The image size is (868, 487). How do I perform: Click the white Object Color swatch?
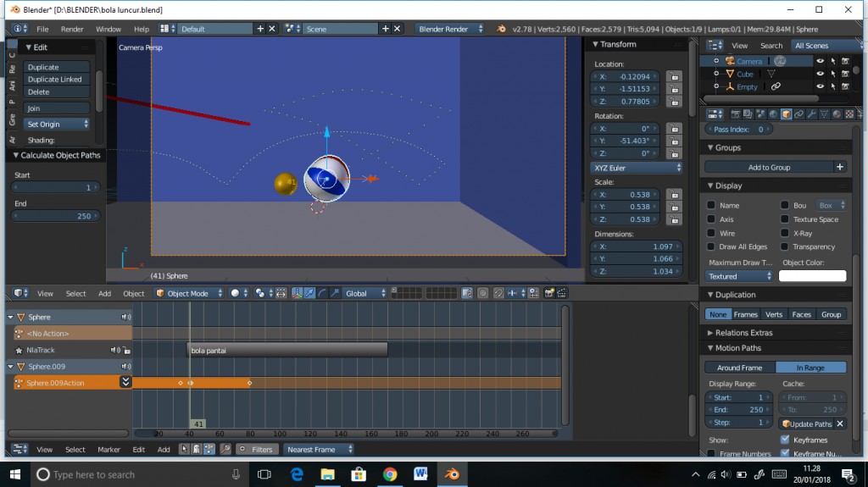tap(812, 276)
